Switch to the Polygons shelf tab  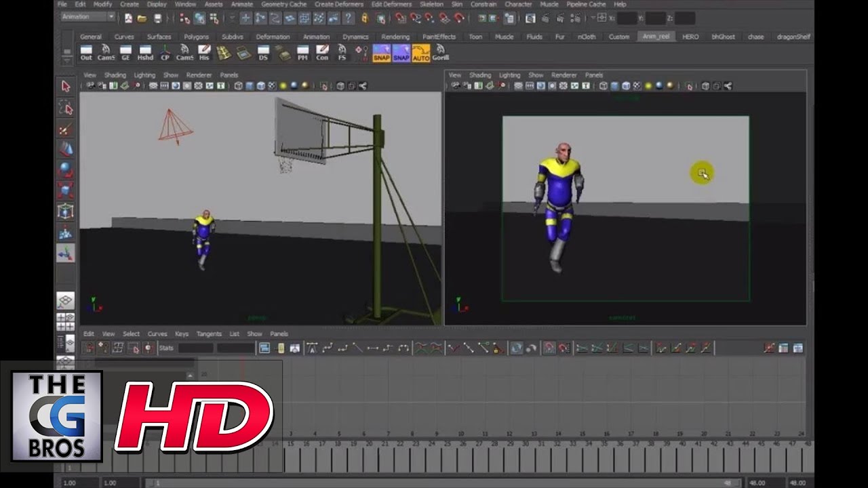click(x=197, y=37)
